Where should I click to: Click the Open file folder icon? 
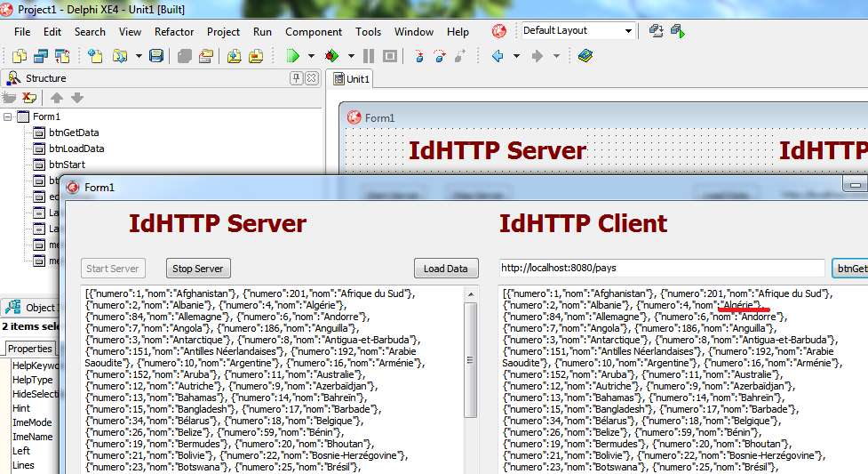point(119,56)
